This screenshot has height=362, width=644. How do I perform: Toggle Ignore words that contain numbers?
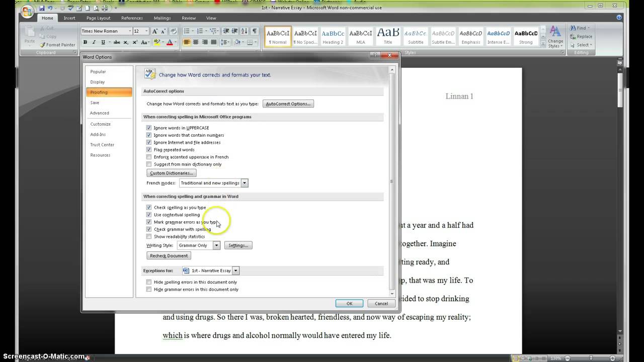[x=149, y=135]
